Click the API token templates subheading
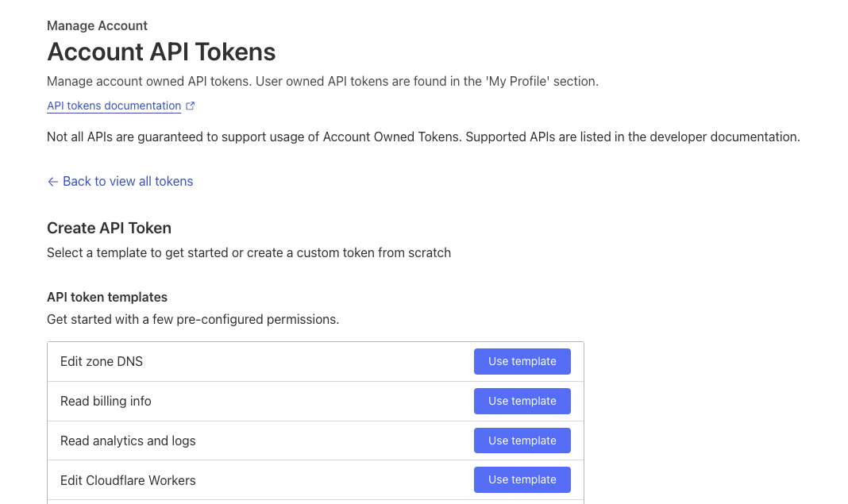This screenshot has width=848, height=504. [x=107, y=297]
